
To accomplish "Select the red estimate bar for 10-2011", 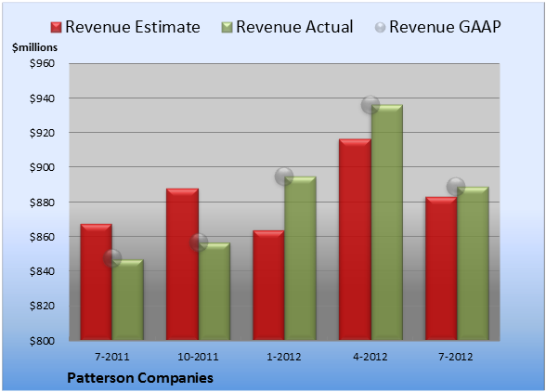I will pos(182,264).
